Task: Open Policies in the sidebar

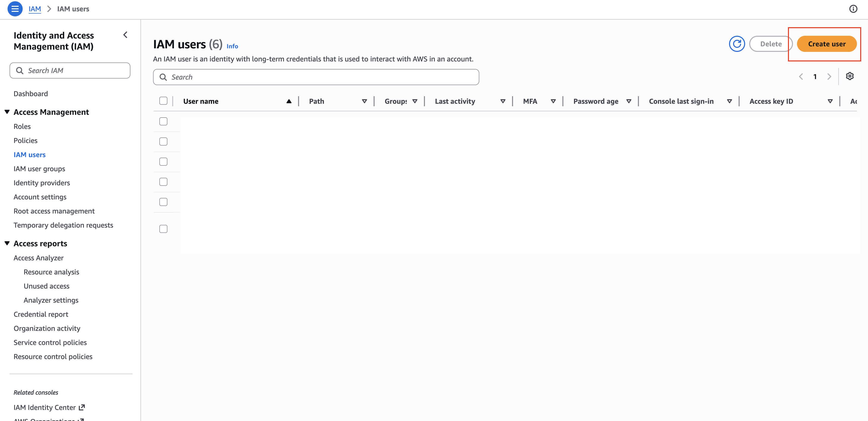Action: point(26,141)
